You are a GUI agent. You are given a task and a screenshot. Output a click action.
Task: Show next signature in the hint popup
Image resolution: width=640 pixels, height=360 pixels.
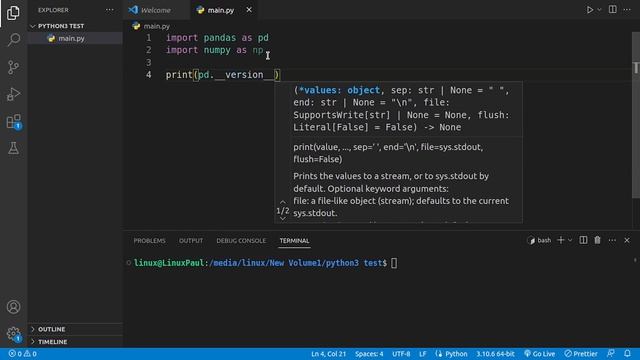coord(282,219)
